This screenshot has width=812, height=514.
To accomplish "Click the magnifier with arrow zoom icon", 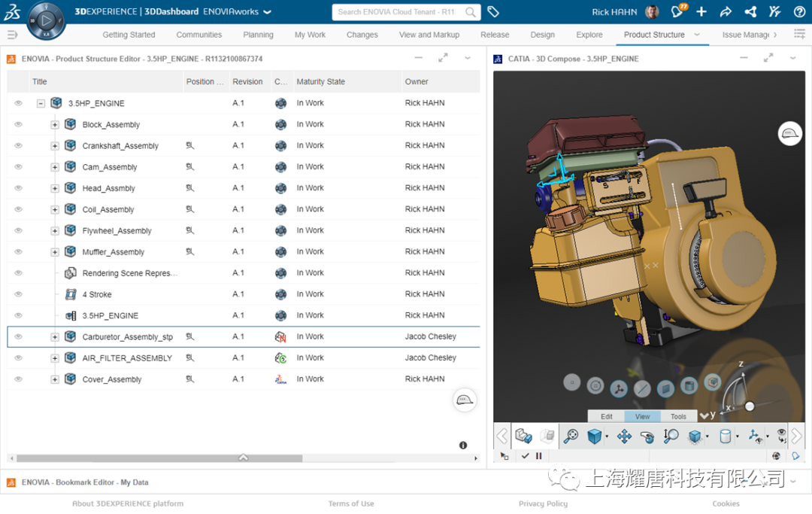I will (671, 436).
